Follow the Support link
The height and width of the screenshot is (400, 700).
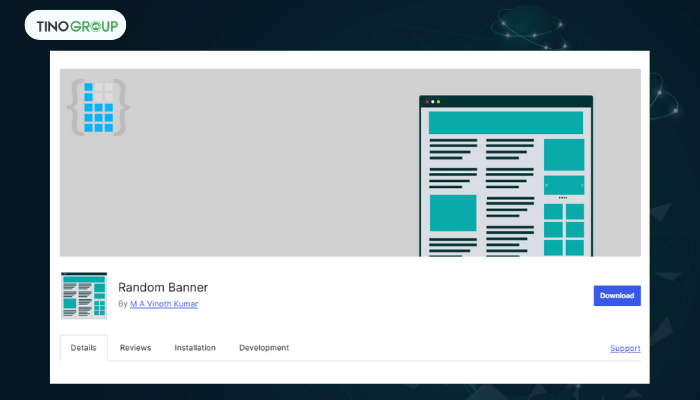coord(625,348)
